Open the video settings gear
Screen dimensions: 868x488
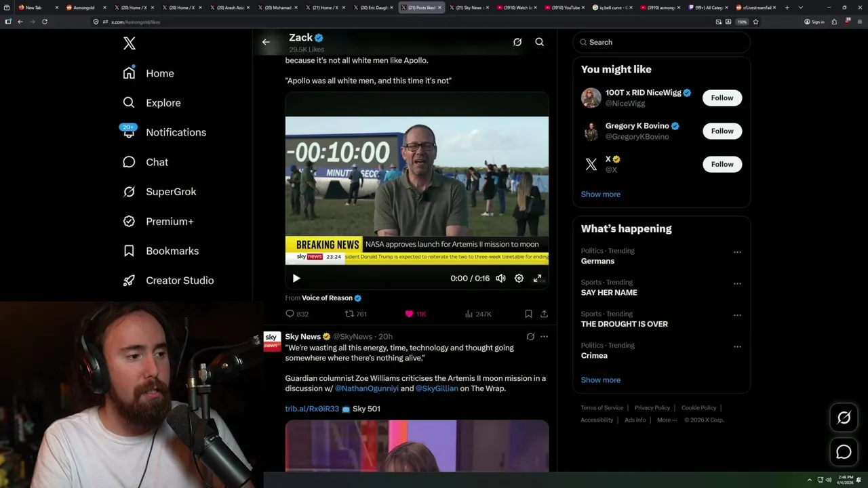pos(519,278)
